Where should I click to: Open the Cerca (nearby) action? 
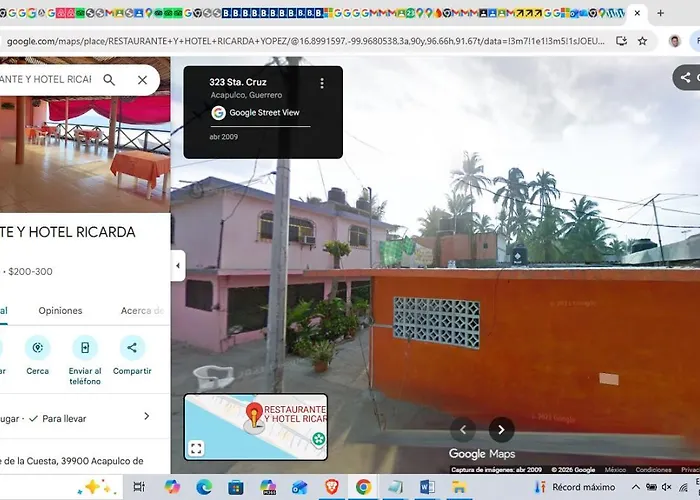[x=38, y=348]
